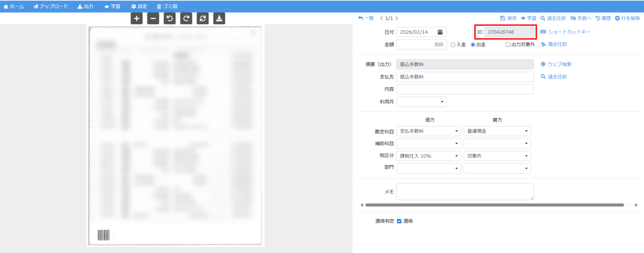
Task: Uncheck the 適格 checkbox
Action: (x=399, y=221)
